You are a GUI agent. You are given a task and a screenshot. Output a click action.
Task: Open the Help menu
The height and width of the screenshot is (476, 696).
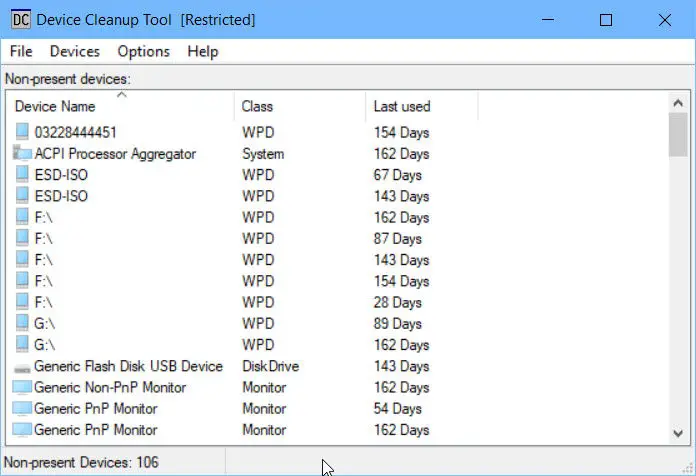point(202,52)
